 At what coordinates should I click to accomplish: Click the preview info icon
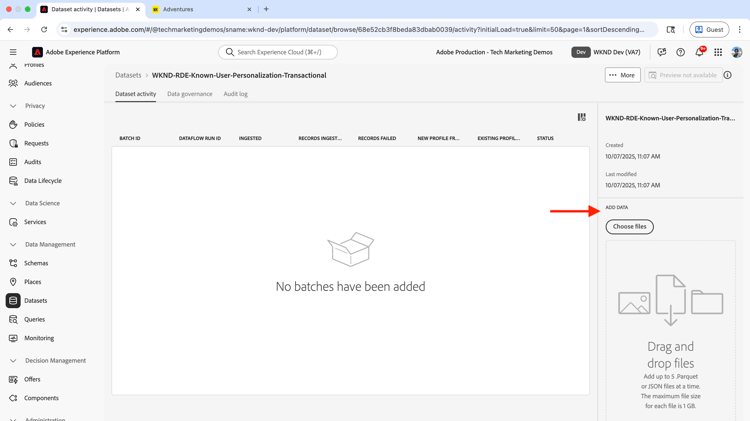click(x=728, y=75)
